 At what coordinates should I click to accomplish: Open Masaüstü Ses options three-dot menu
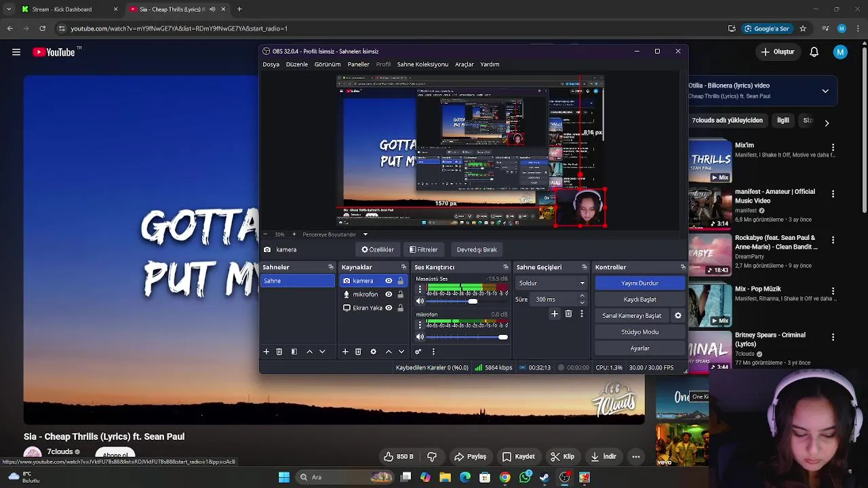coord(420,289)
